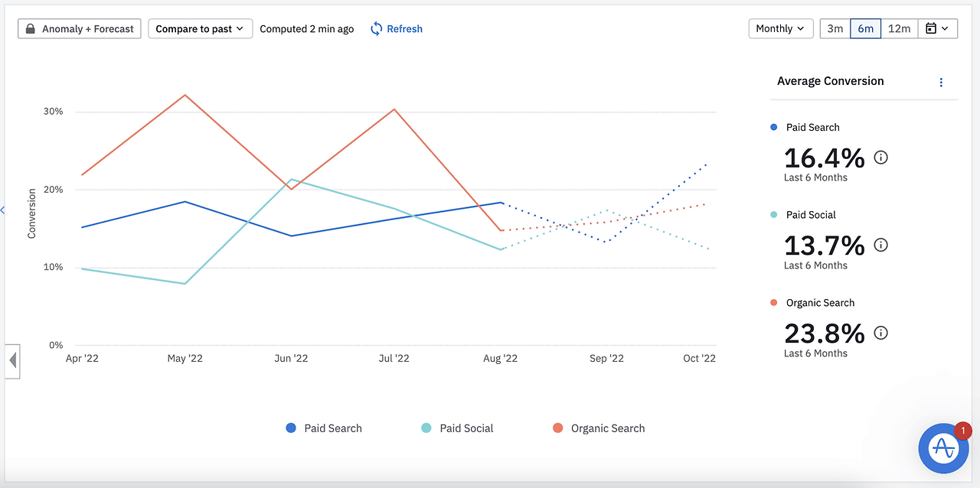Select the 12m time range
Viewport: 980px width, 488px height.
point(899,28)
